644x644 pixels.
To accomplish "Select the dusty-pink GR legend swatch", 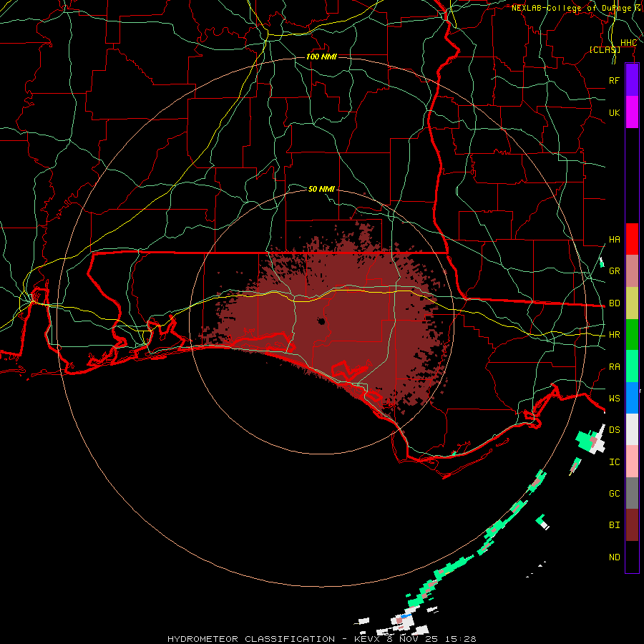I will [632, 271].
